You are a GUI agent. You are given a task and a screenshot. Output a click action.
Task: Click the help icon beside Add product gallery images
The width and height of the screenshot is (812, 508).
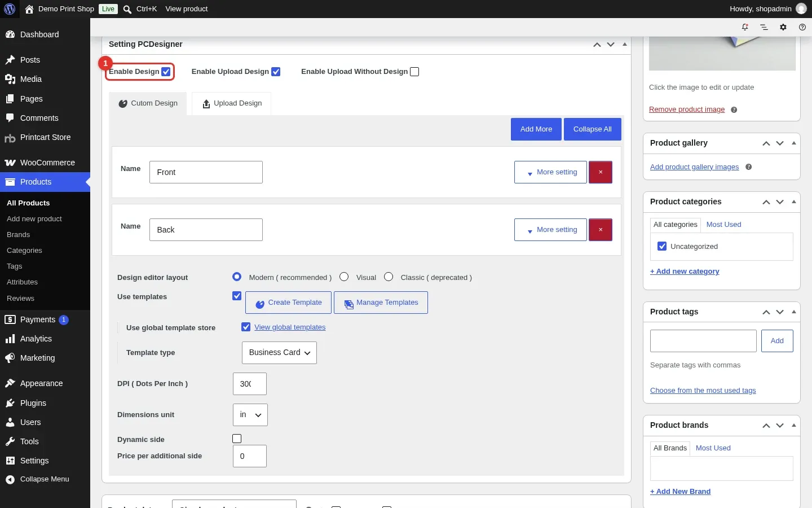click(749, 167)
